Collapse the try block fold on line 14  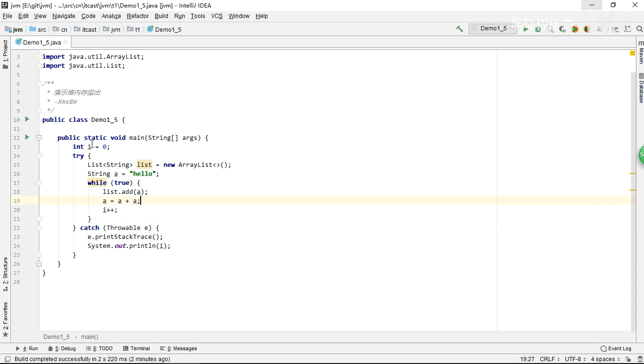[x=39, y=155]
